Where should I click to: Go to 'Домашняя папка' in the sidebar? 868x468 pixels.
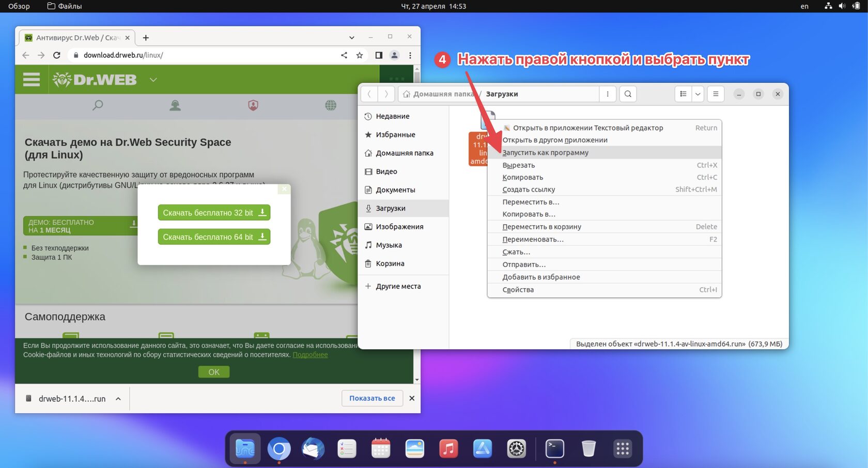click(404, 153)
